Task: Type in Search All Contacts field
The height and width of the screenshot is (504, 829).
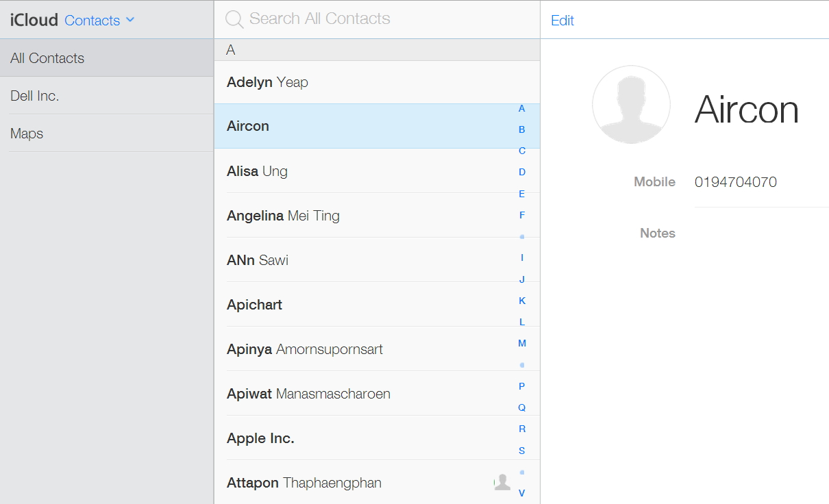Action: tap(384, 19)
